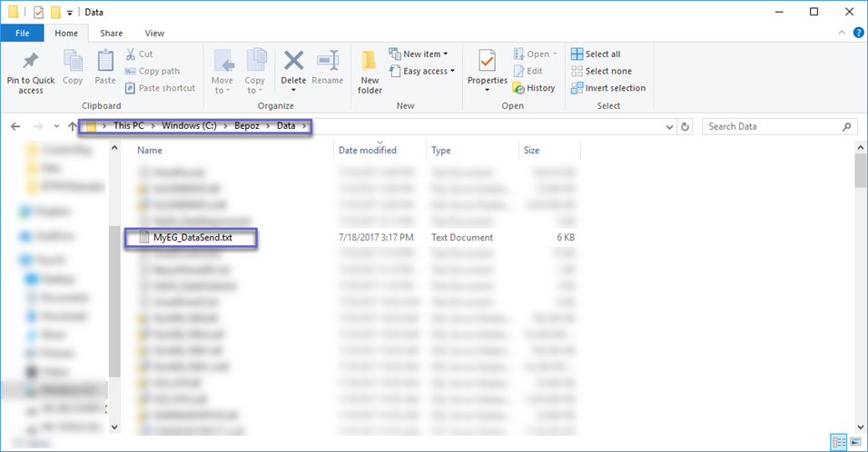Open address bar history dropdown
868x452 pixels.
coord(670,127)
